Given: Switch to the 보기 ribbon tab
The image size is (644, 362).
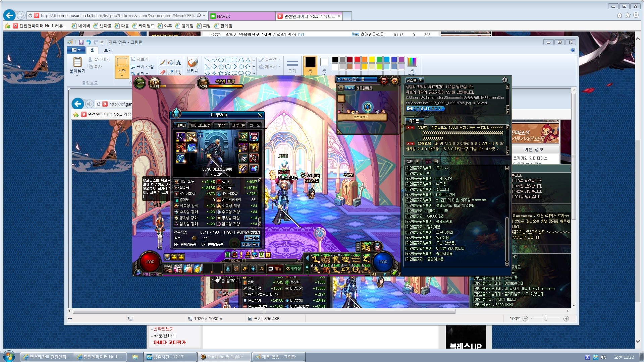Looking at the screenshot, I should coord(108,50).
